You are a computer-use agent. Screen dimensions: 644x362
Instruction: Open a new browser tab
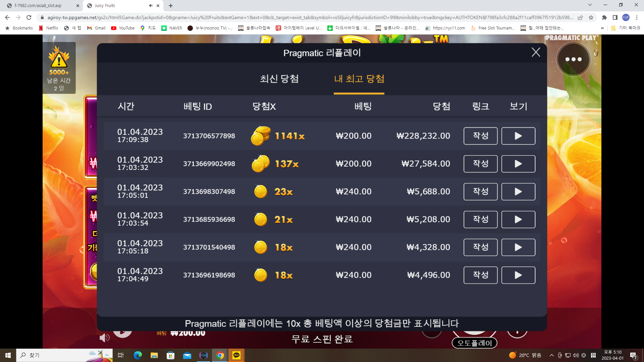pyautogui.click(x=171, y=6)
